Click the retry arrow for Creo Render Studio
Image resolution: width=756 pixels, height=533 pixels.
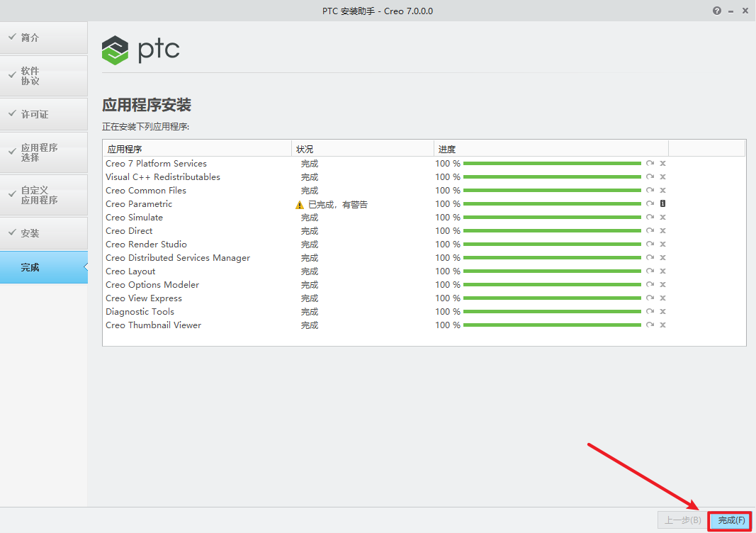click(x=650, y=245)
